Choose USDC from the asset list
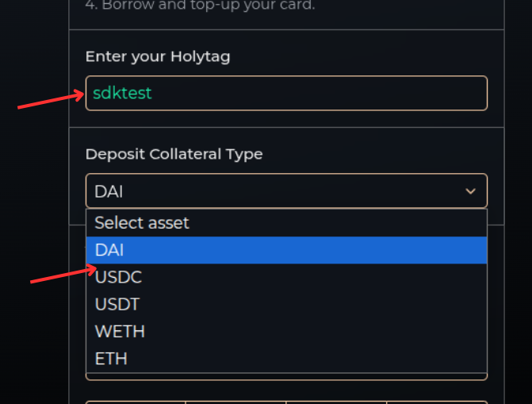 coord(286,277)
